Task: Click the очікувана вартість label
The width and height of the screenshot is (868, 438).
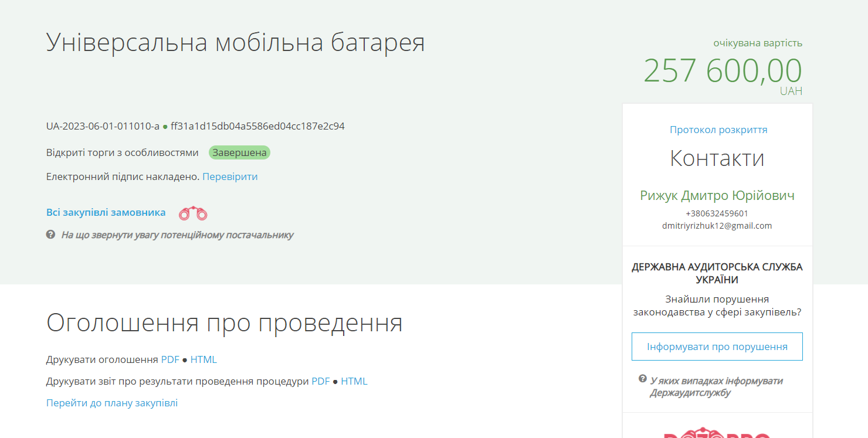Action: tap(758, 43)
